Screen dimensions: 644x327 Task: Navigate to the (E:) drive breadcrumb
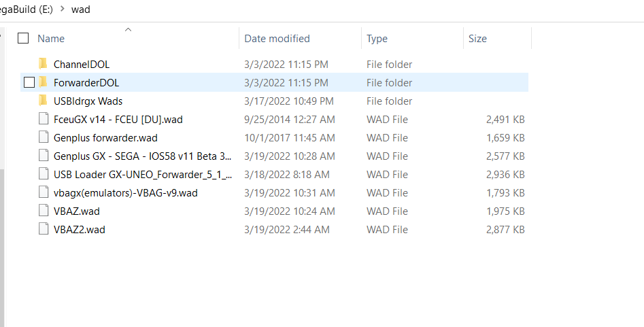27,9
